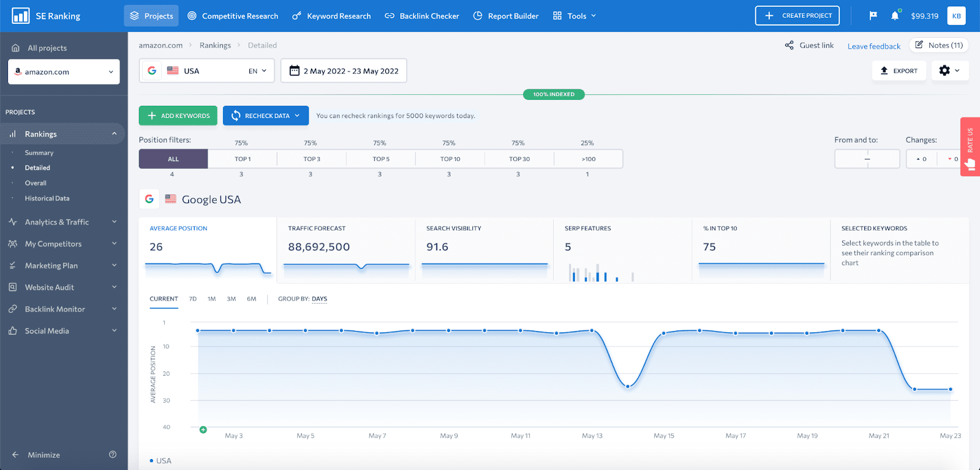
Task: Click the Guest link share icon
Action: tap(790, 45)
